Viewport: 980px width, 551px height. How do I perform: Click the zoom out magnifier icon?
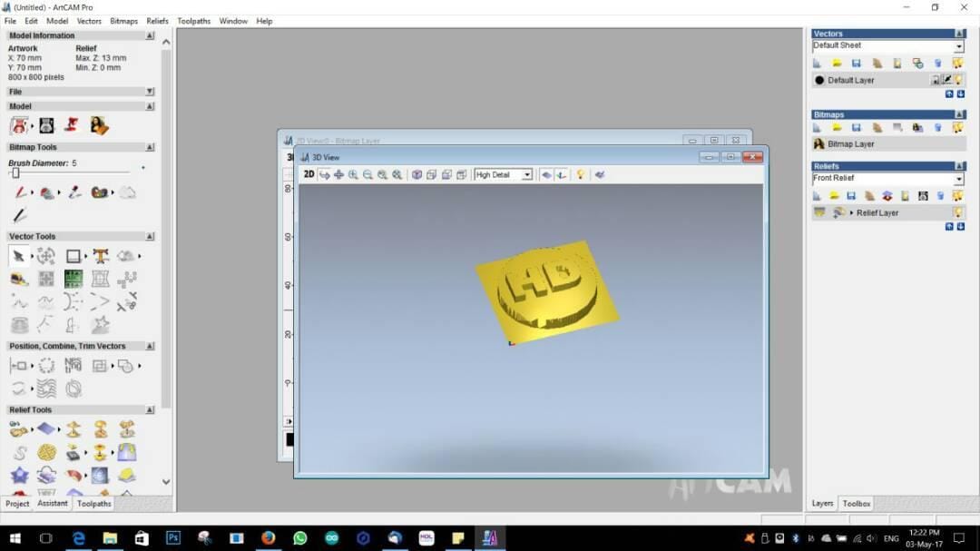(x=367, y=175)
